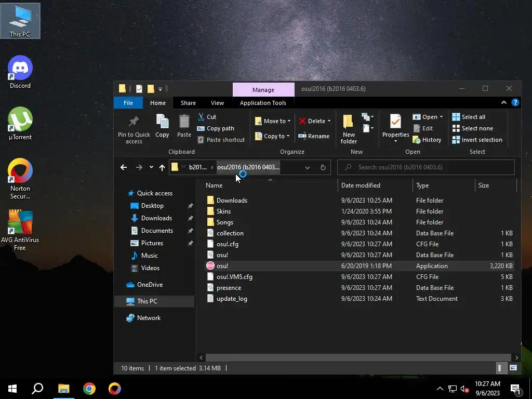Open the Application Tools tab

(263, 103)
